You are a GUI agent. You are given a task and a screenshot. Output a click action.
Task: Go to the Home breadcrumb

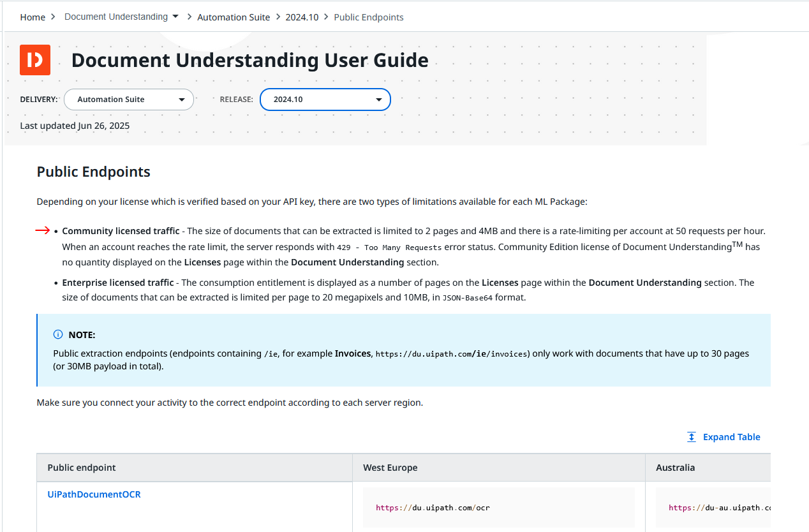pos(33,17)
